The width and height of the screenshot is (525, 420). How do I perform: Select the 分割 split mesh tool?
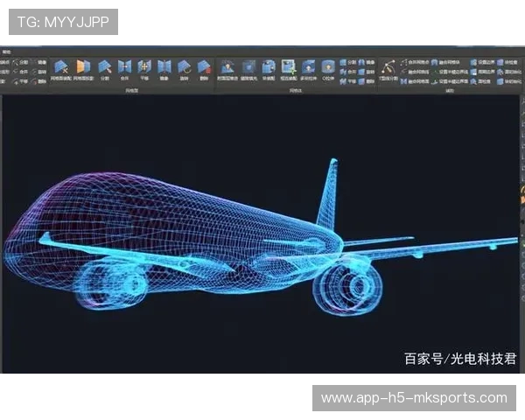click(104, 67)
